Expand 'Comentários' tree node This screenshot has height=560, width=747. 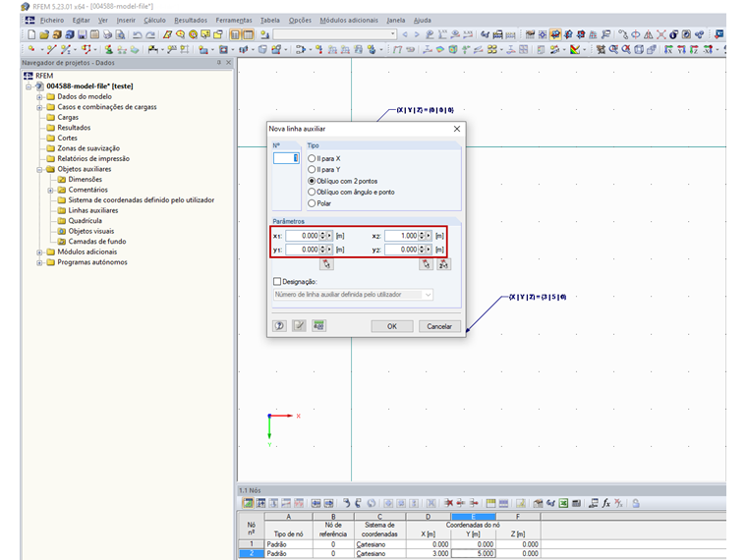(x=50, y=190)
